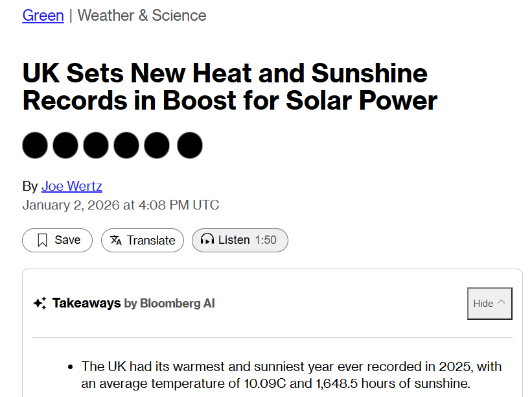Click the first black share circle
Screen dimensions: 532x397
click(35, 145)
